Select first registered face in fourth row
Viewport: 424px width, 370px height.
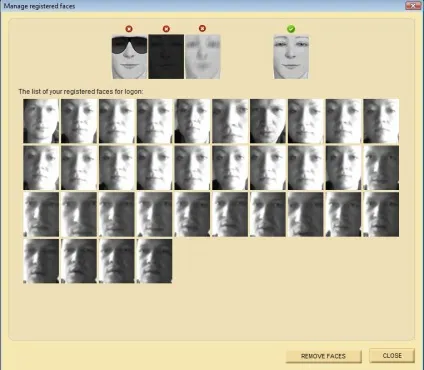(41, 261)
